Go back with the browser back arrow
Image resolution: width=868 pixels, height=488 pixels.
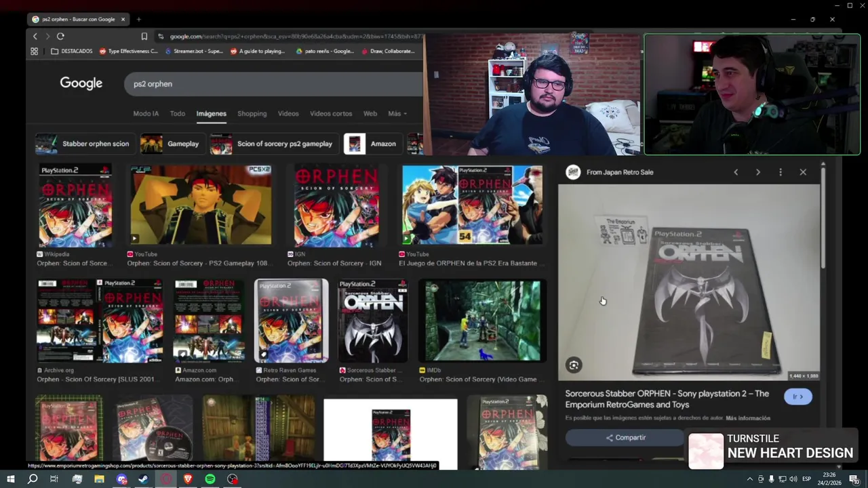coord(35,36)
